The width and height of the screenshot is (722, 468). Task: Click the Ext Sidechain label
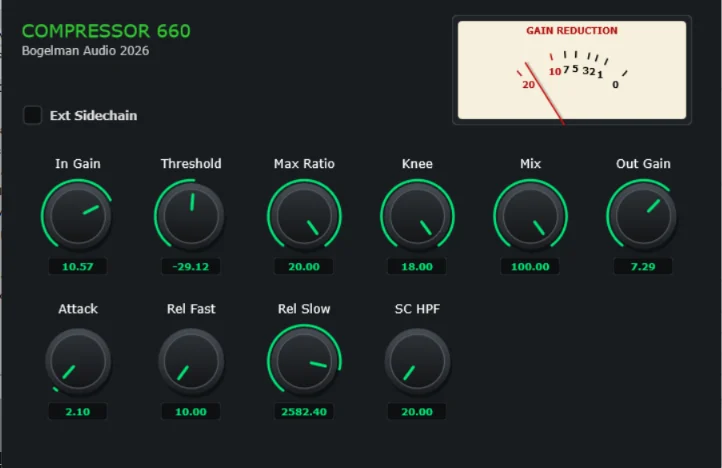point(93,116)
